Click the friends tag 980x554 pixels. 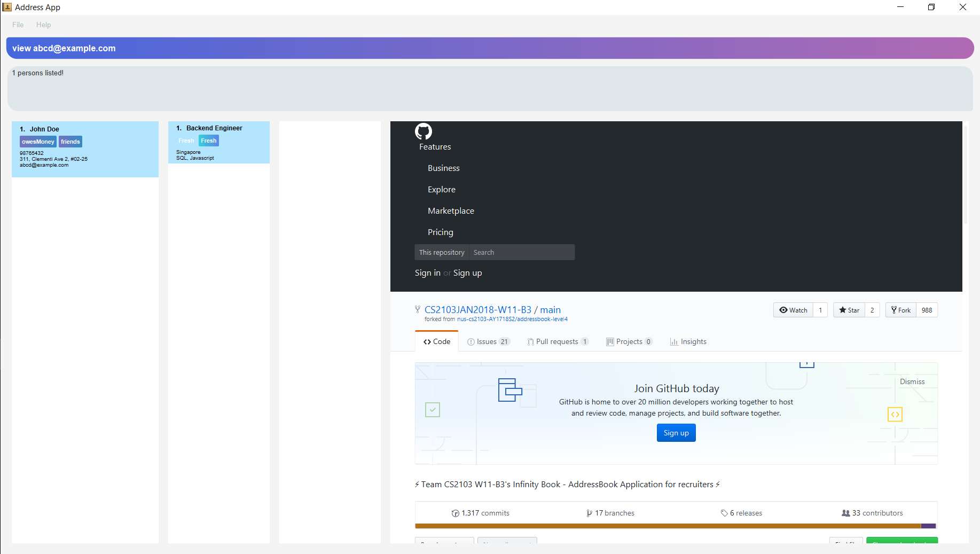70,142
